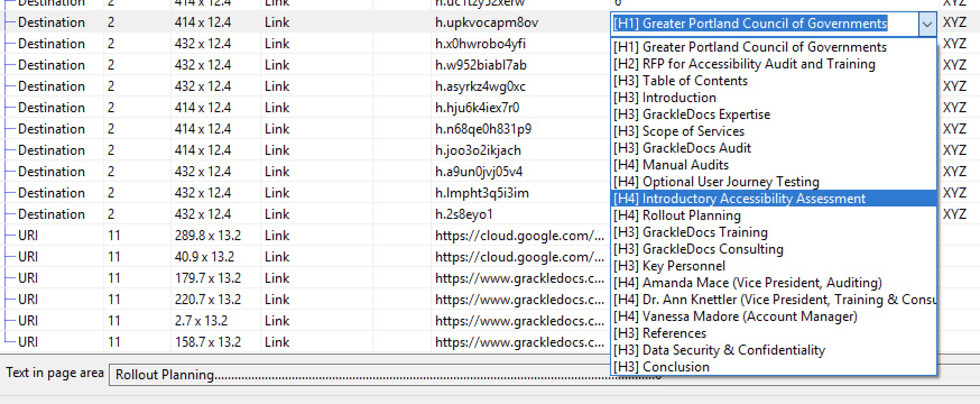Choose [H4] Manual Audits entry
The image size is (980, 404).
(x=773, y=165)
